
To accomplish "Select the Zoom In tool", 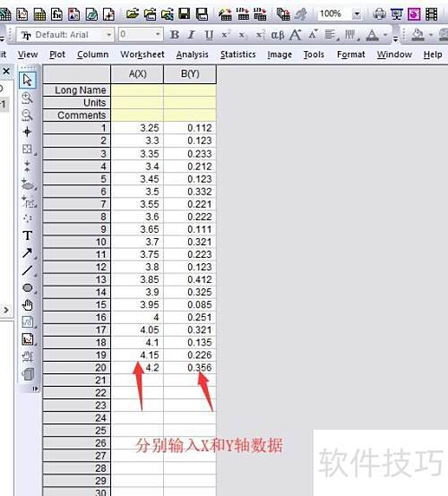I will pos(27,98).
